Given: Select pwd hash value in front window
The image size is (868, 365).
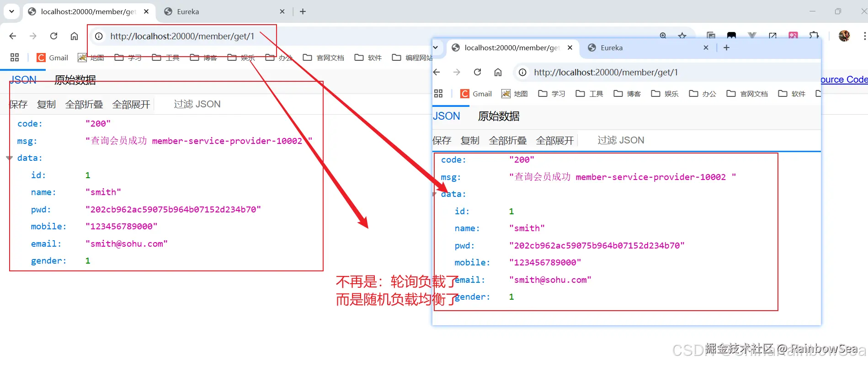Looking at the screenshot, I should [x=597, y=246].
